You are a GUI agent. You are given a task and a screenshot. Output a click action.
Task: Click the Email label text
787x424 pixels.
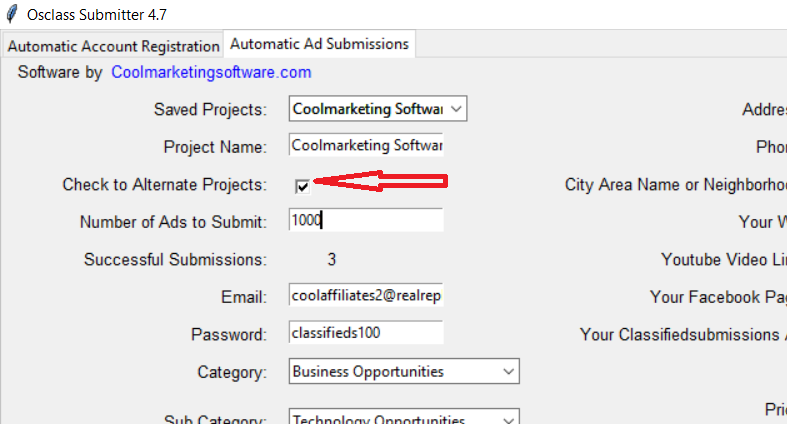click(244, 297)
